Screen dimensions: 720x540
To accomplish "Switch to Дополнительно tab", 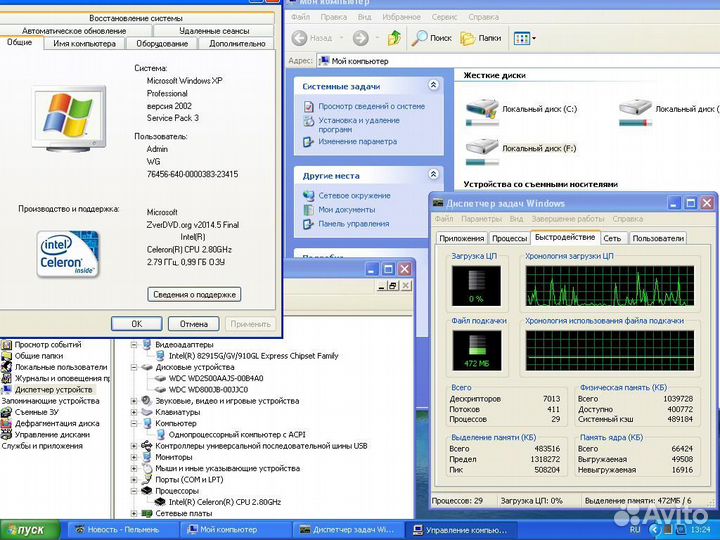I will [237, 44].
